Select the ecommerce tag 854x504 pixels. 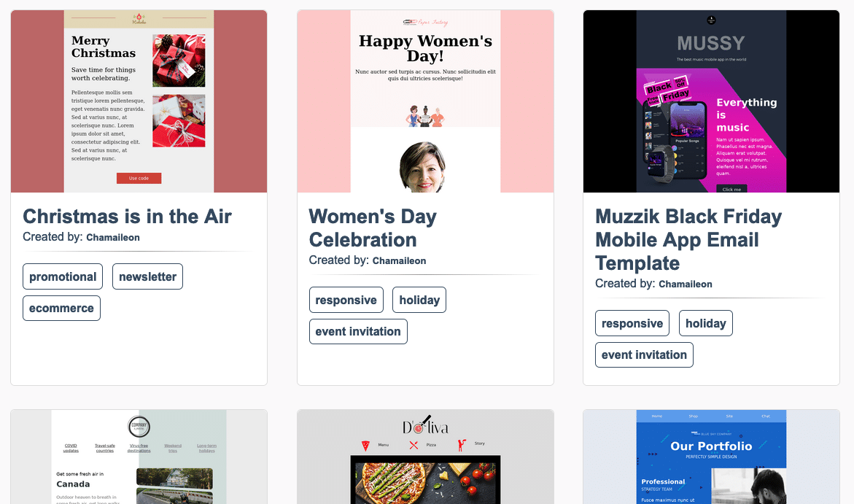[61, 309]
